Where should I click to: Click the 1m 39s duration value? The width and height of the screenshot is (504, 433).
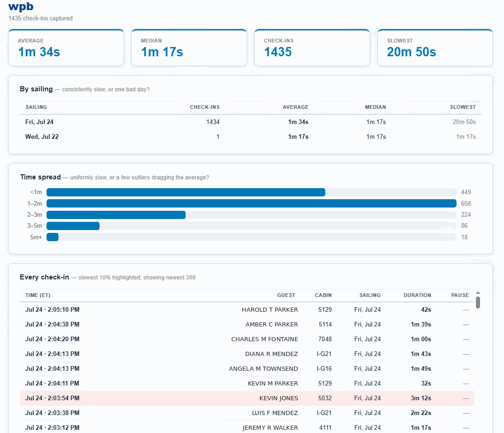pyautogui.click(x=421, y=325)
